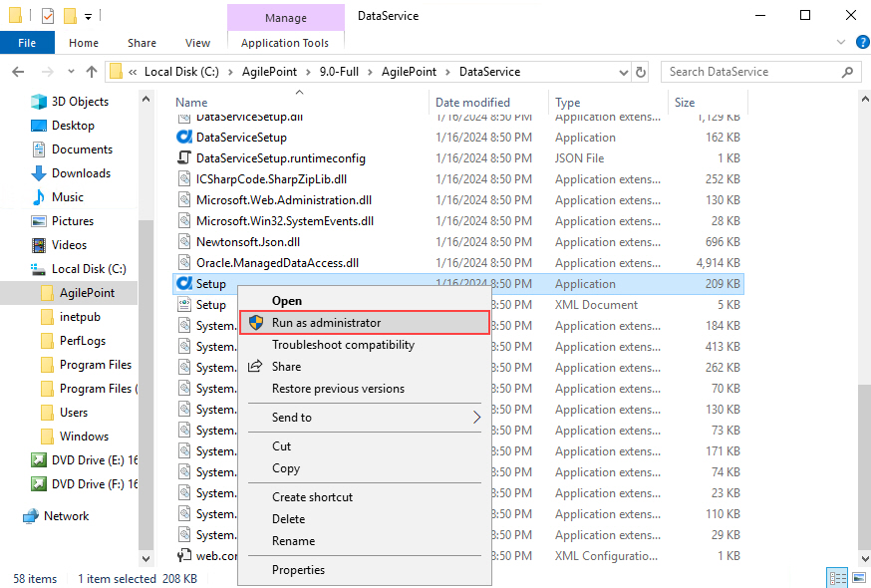Open the Recent locations dropdown arrow

(71, 72)
